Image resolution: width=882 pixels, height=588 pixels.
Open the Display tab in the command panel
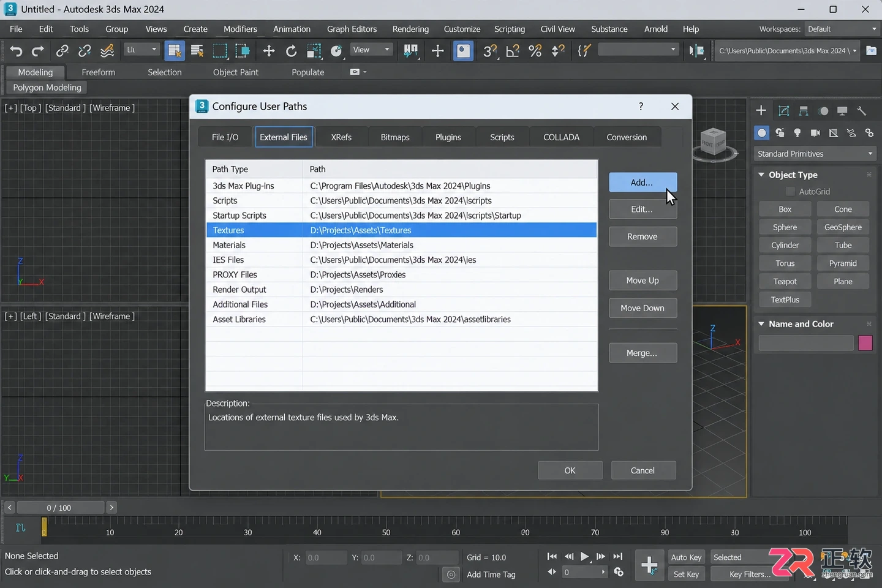pos(842,111)
